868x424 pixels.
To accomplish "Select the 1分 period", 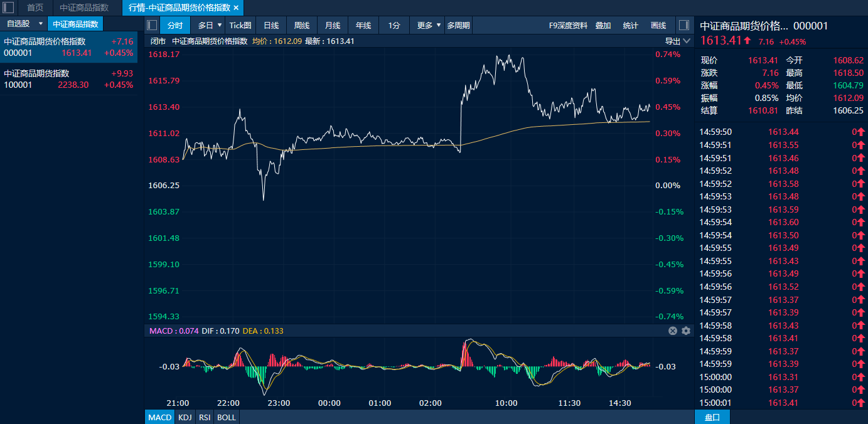I will pyautogui.click(x=394, y=25).
